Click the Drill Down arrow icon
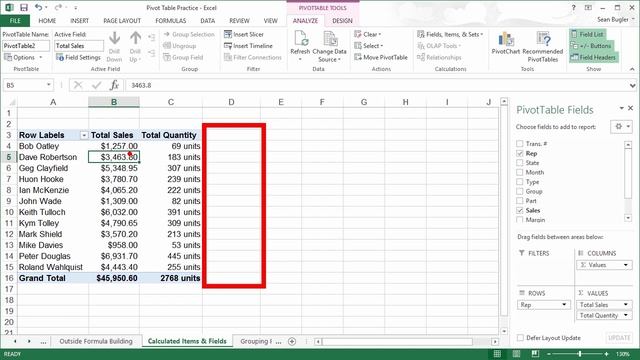640x360 pixels. (x=114, y=39)
